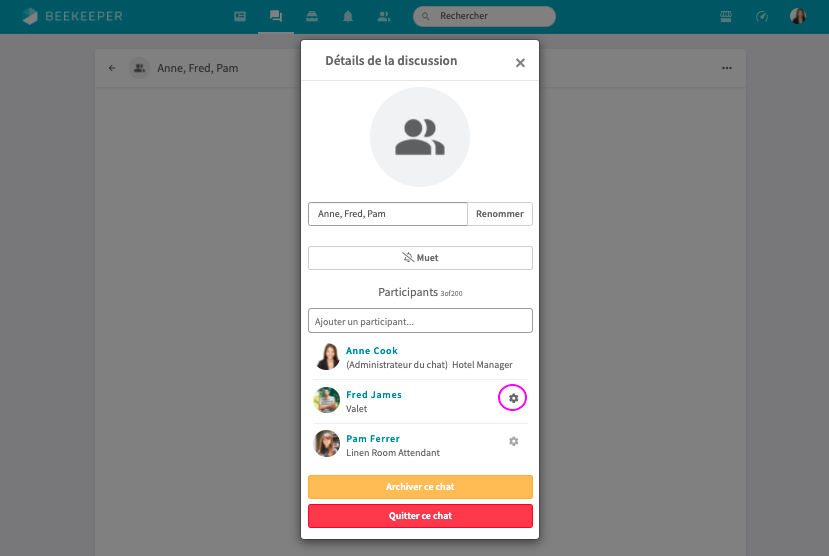Image resolution: width=829 pixels, height=556 pixels.
Task: Open notifications bell in the top bar
Action: pos(348,17)
